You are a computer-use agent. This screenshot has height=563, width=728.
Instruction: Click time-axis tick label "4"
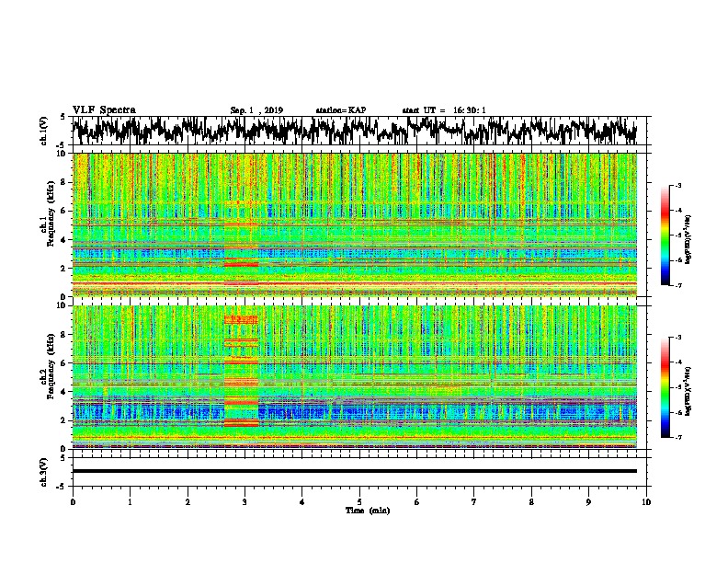point(302,502)
